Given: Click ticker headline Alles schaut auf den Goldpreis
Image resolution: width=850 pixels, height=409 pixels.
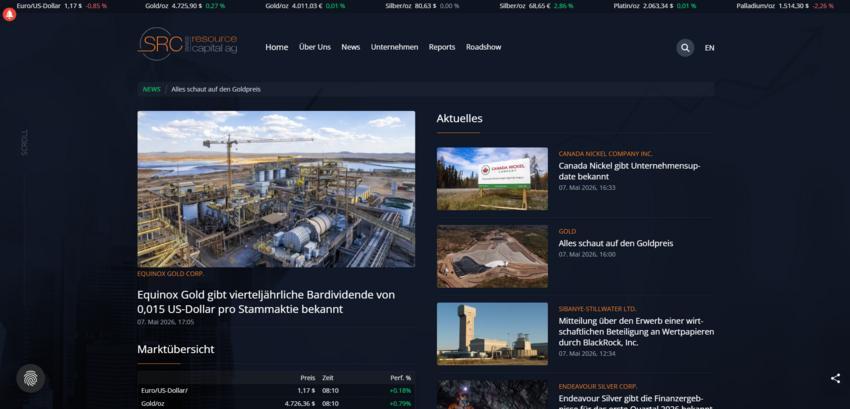Looking at the screenshot, I should [x=216, y=90].
